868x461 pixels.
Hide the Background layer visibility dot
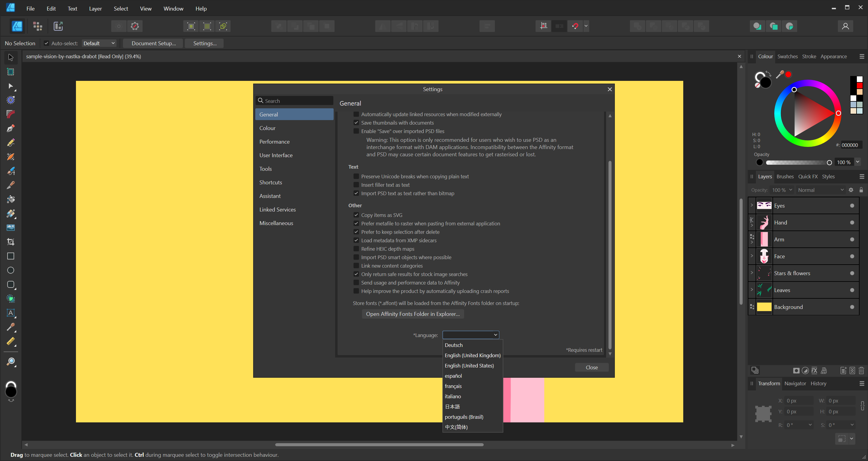click(852, 307)
